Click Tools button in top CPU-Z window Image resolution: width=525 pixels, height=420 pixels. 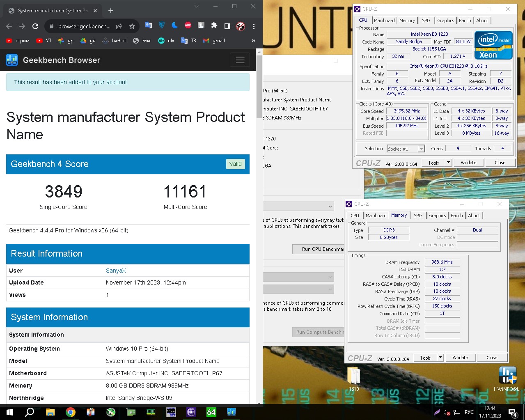point(433,163)
